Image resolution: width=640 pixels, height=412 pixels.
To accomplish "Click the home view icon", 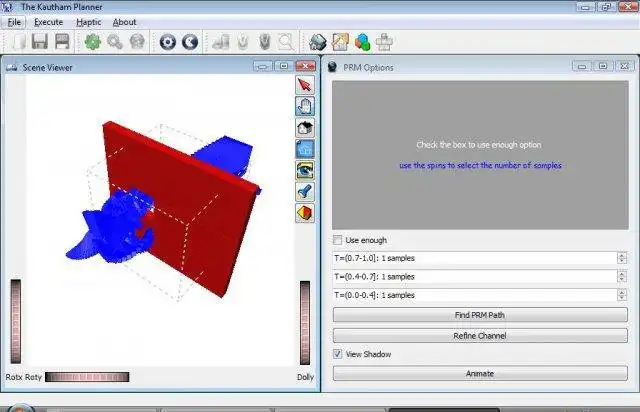I will tap(305, 127).
